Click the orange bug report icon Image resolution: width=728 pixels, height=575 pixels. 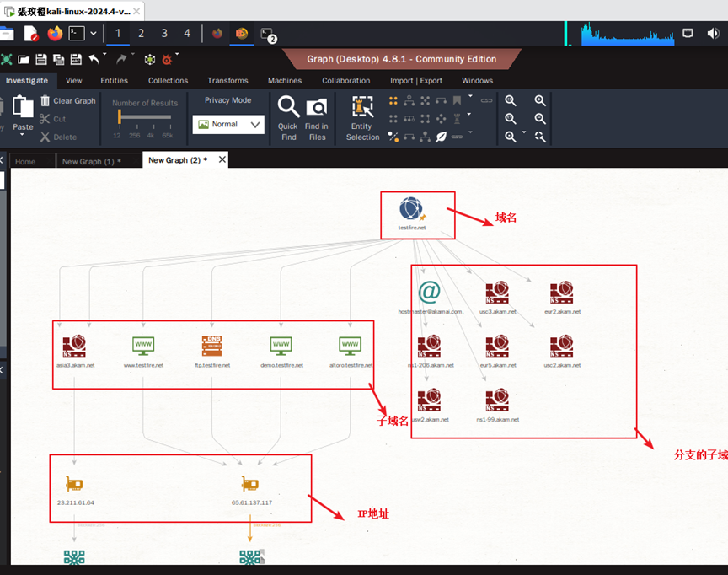coord(167,60)
